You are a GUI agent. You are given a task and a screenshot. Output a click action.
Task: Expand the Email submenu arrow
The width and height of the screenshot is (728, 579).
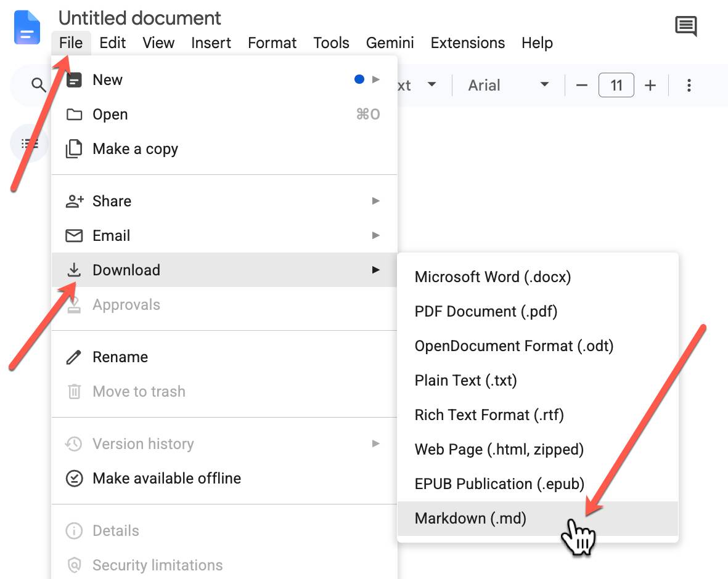coord(375,235)
